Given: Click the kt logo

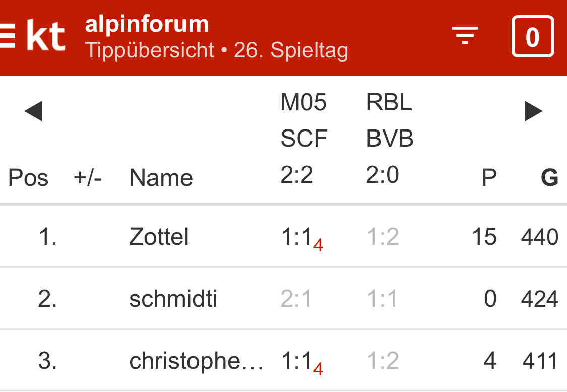Looking at the screenshot, I should click(x=46, y=37).
